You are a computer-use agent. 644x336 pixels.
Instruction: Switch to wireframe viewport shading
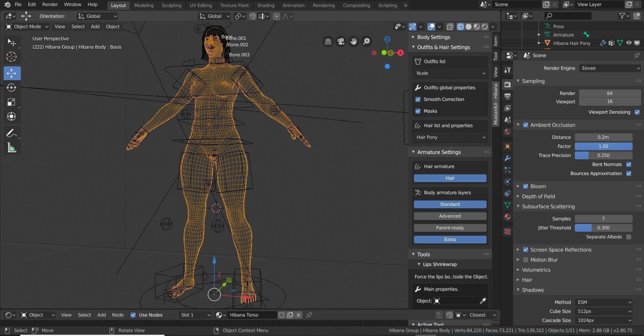point(460,26)
